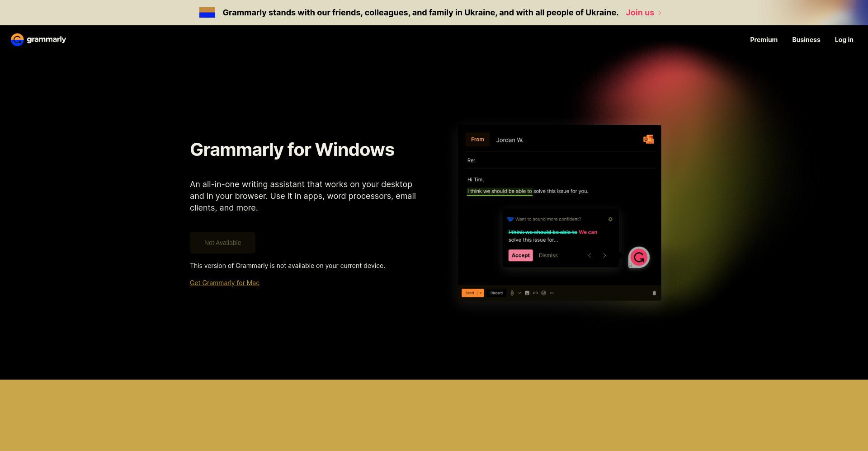Image resolution: width=868 pixels, height=451 pixels.
Task: Click 'Want to sound more confident?' text
Action: (548, 219)
